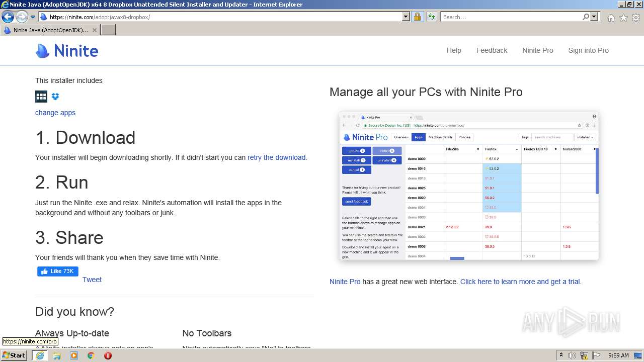Open the Ninite Pro interface screenshot
Screen dimensions: 644x362
click(469, 186)
